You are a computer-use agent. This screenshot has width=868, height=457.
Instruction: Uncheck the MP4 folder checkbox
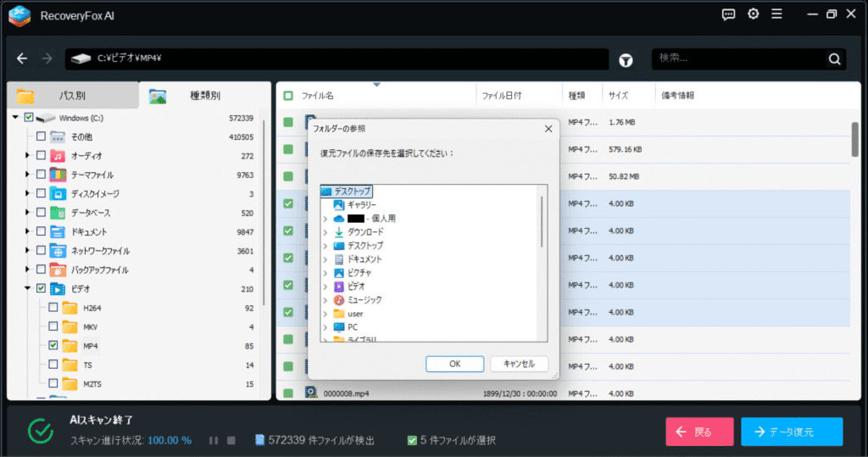point(53,346)
